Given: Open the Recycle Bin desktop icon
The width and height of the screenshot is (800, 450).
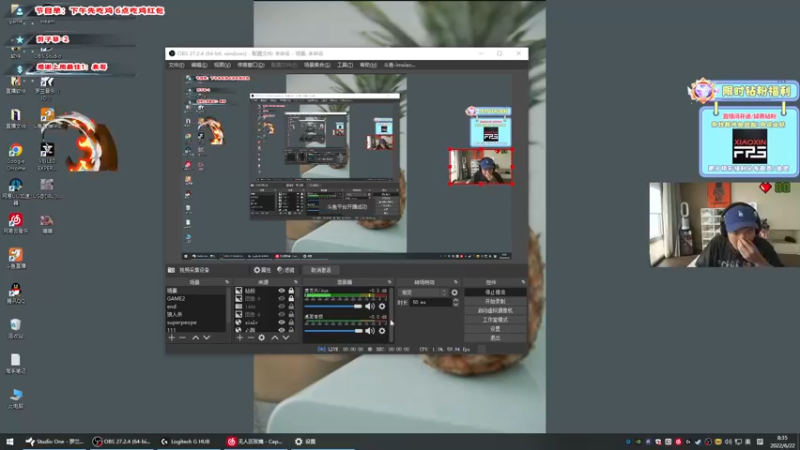Looking at the screenshot, I should [15, 329].
